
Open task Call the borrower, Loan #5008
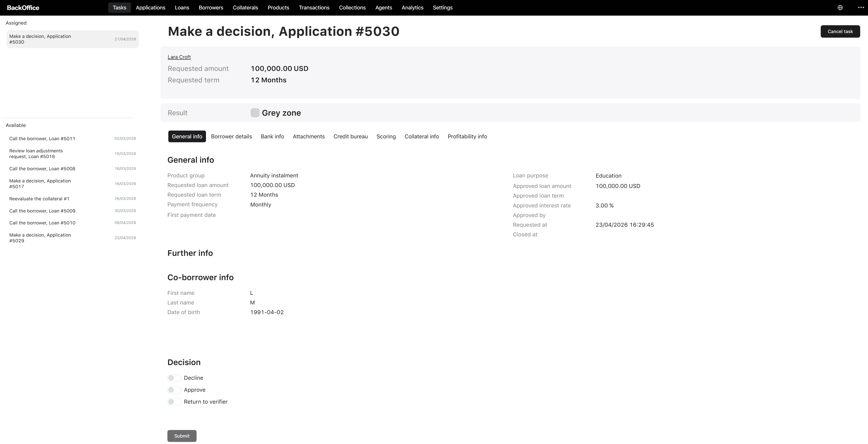point(72,169)
